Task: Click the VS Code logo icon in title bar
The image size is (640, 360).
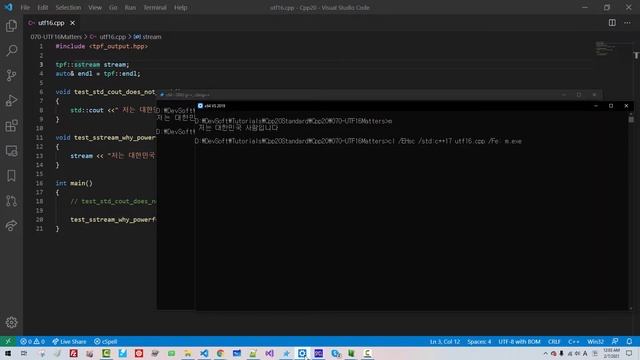Action: click(8, 7)
